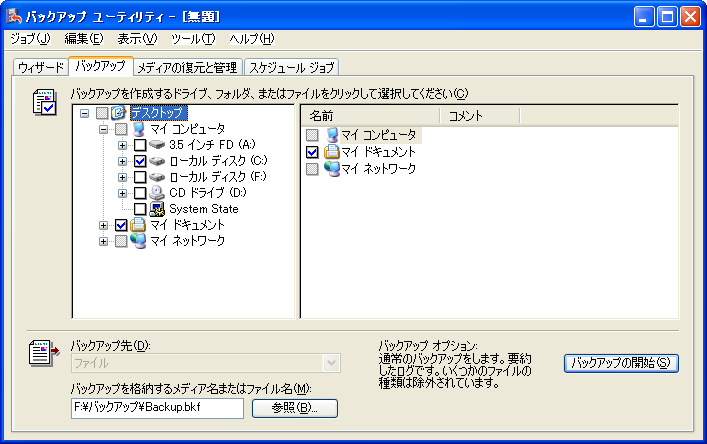
Task: Expand the ローカル ディスク (F:) node
Action: pyautogui.click(x=122, y=177)
